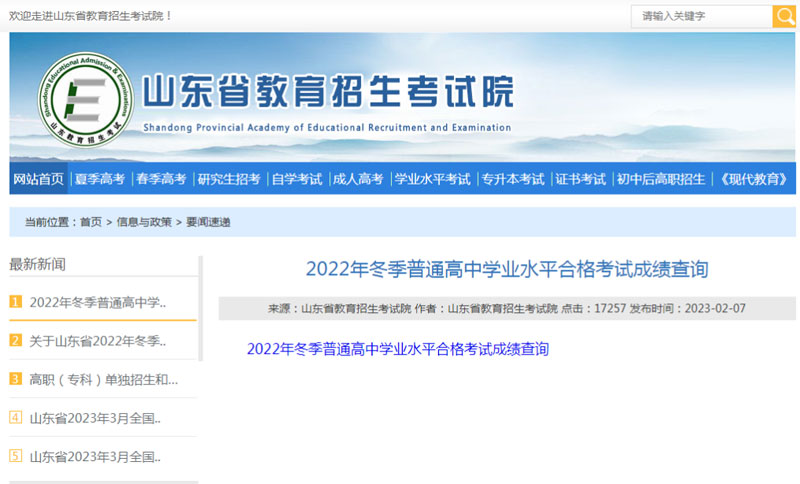Click the number 5 badge in latest news

(16, 456)
